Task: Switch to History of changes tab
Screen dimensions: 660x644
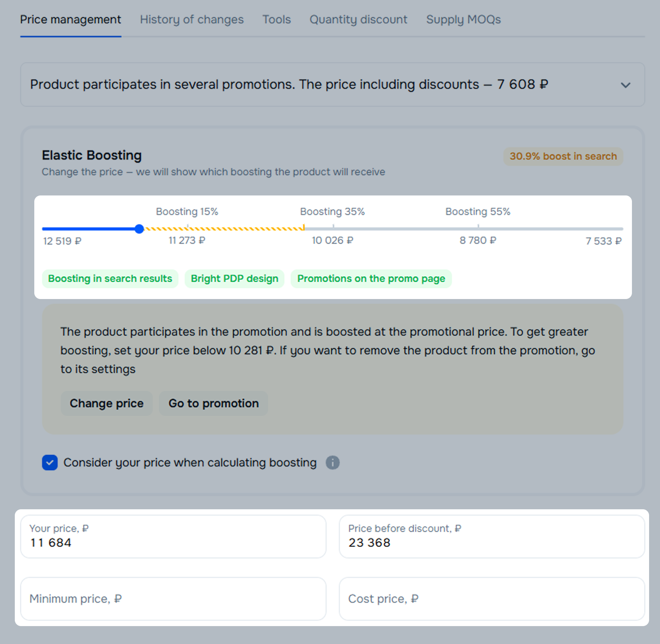Action: coord(192,19)
